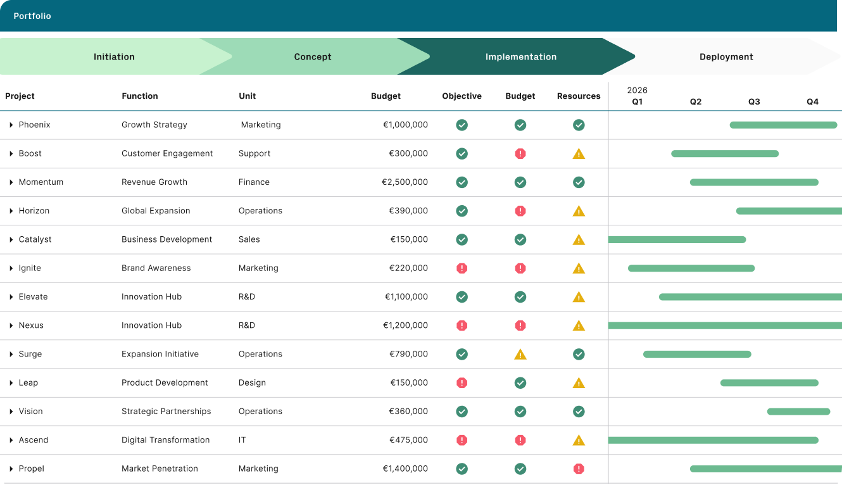This screenshot has height=504, width=842.
Task: Click the red Budget alert icon for Boost
Action: click(x=520, y=153)
